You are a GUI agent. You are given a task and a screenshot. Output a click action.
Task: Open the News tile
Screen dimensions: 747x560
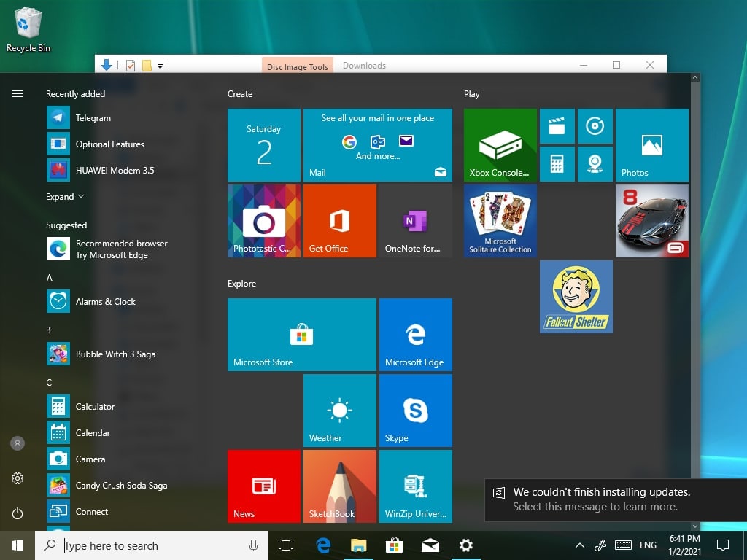click(x=264, y=486)
